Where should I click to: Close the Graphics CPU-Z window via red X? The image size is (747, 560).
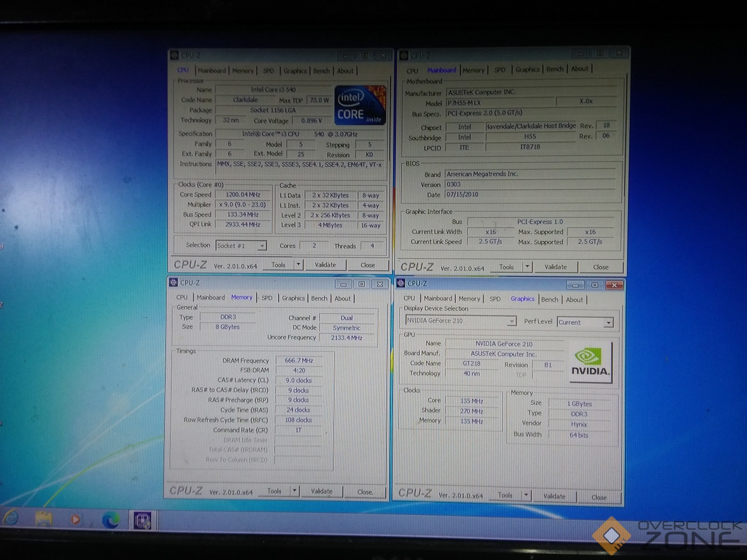[614, 285]
